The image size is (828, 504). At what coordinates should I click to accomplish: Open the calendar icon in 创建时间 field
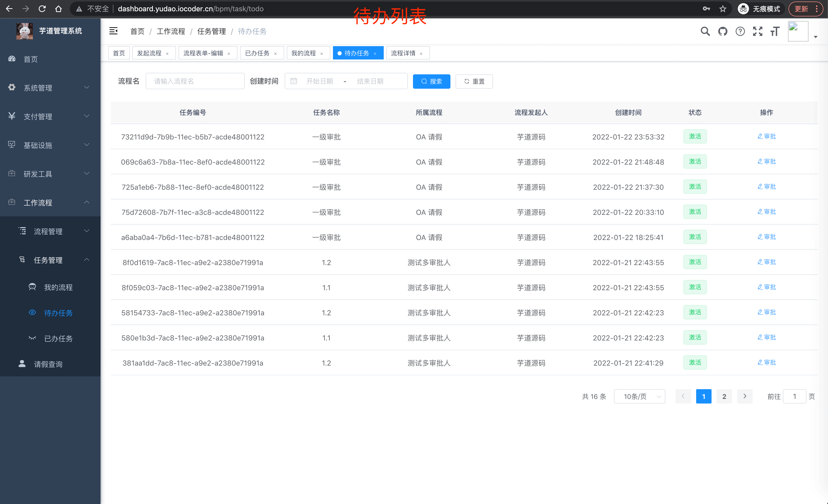coord(294,80)
